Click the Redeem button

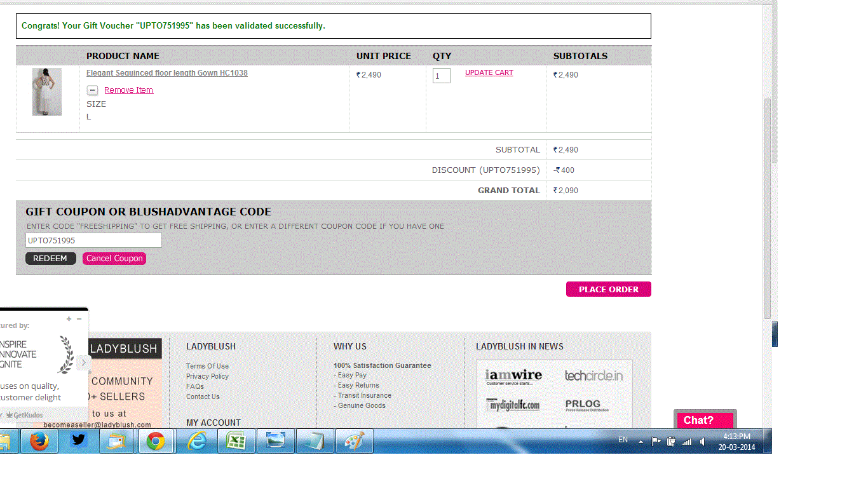[50, 259]
